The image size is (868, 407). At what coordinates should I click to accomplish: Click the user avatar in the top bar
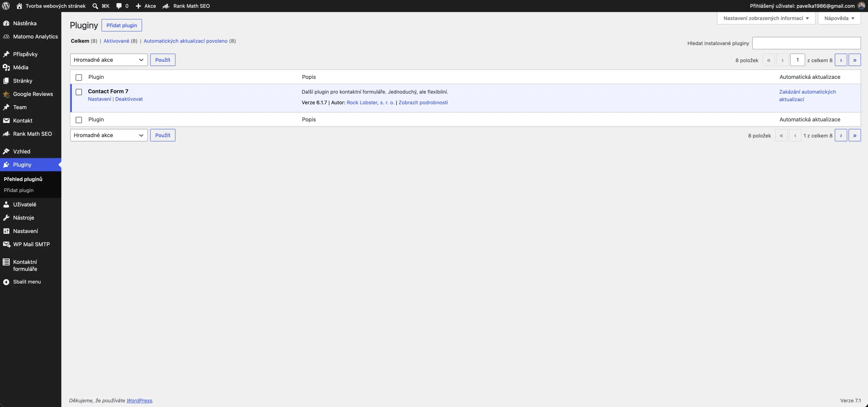coord(861,6)
